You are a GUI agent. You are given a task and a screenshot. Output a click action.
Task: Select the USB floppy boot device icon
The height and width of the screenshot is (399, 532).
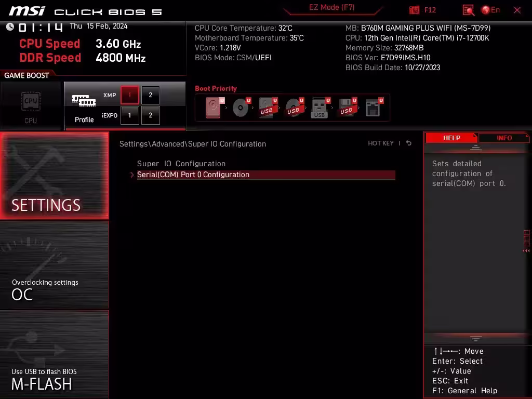pyautogui.click(x=347, y=108)
